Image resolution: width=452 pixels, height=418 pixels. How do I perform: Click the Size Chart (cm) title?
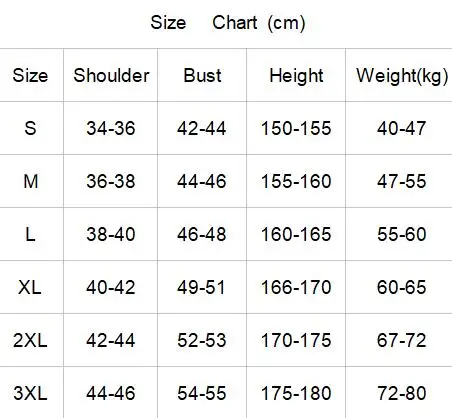pyautogui.click(x=228, y=23)
